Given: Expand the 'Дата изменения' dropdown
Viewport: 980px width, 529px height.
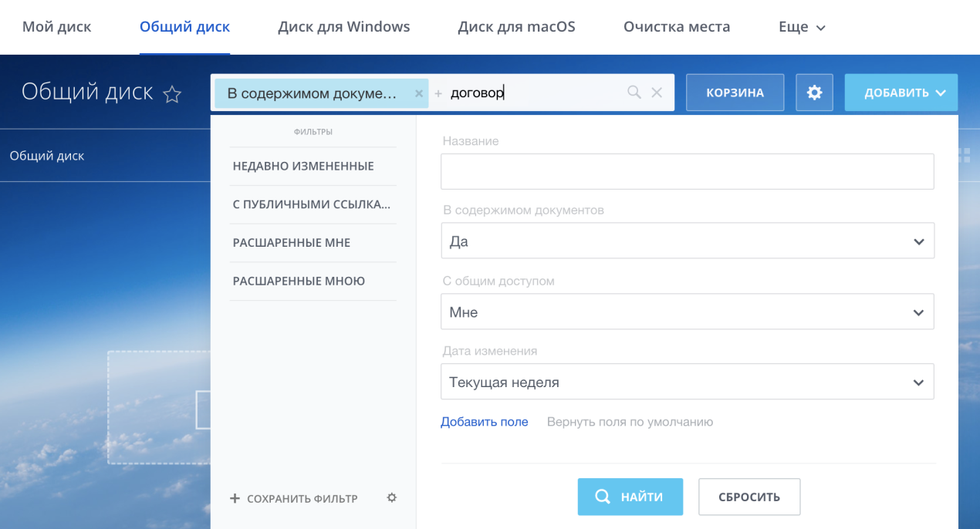Looking at the screenshot, I should 687,382.
